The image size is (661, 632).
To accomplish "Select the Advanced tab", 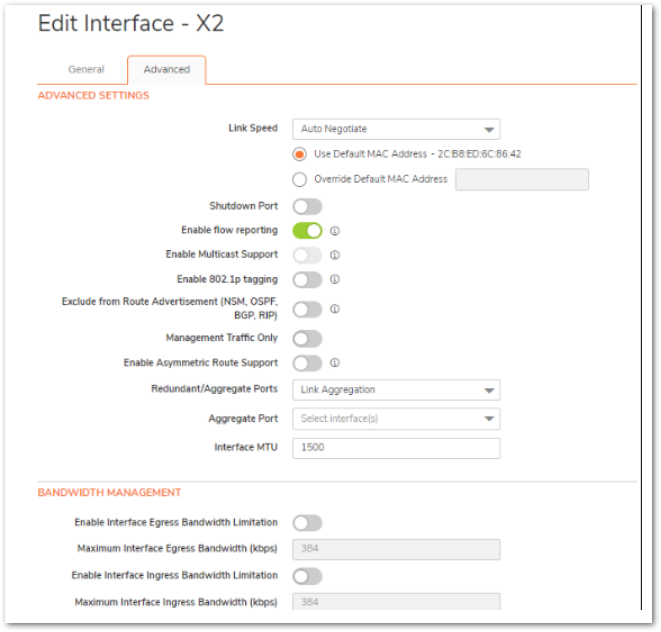I will click(x=167, y=70).
